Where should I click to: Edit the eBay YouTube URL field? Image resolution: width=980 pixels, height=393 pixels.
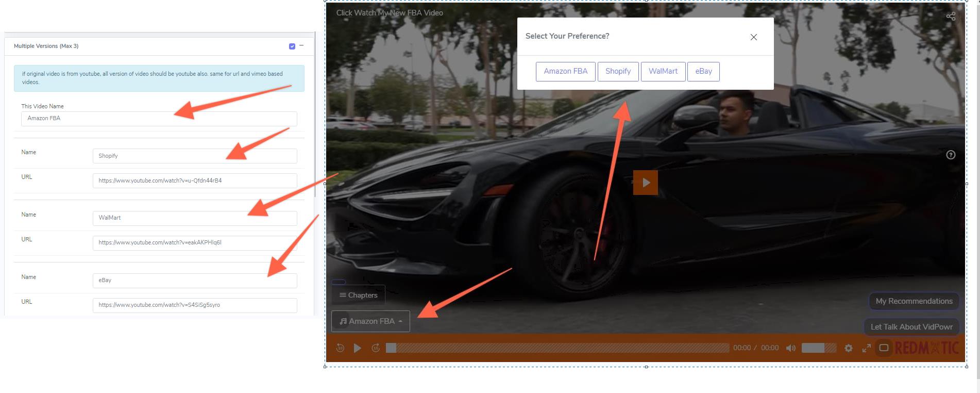(195, 305)
